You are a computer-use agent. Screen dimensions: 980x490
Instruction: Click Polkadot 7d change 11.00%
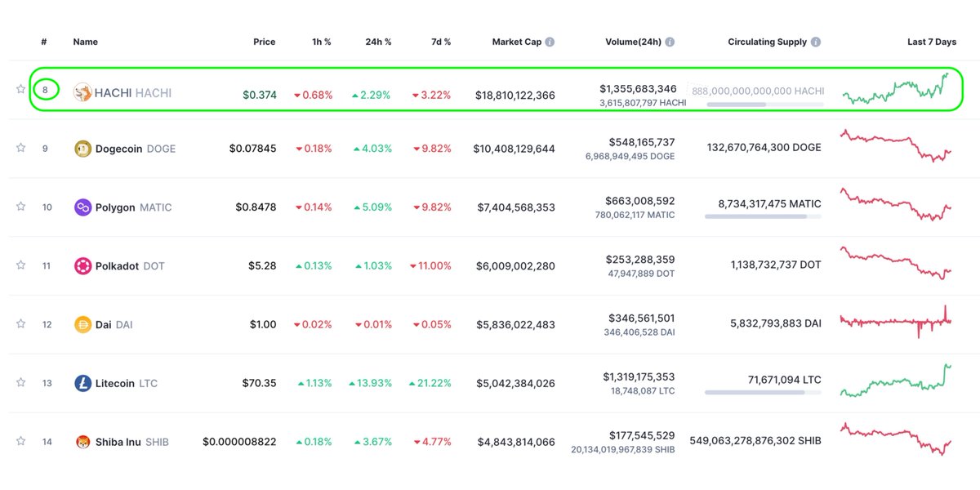430,266
